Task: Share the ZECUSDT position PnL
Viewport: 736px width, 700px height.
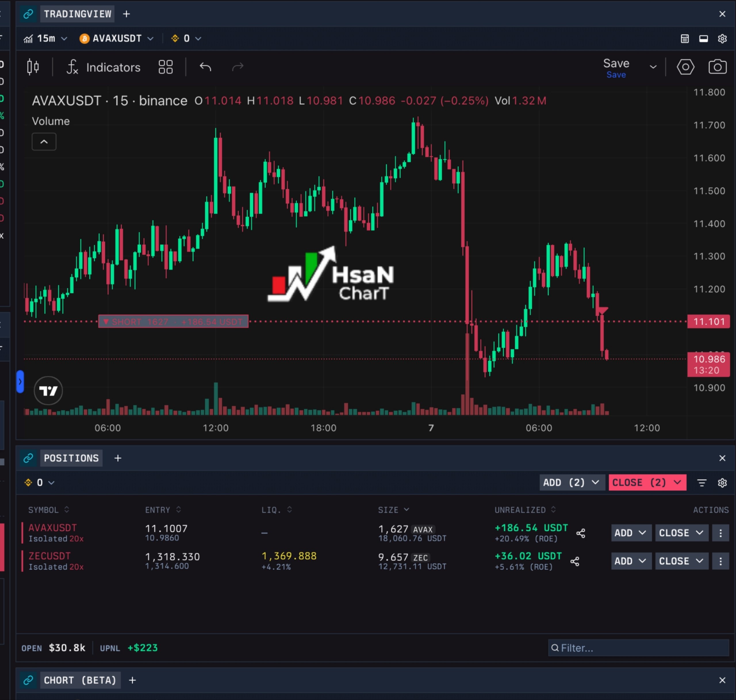Action: pos(575,562)
